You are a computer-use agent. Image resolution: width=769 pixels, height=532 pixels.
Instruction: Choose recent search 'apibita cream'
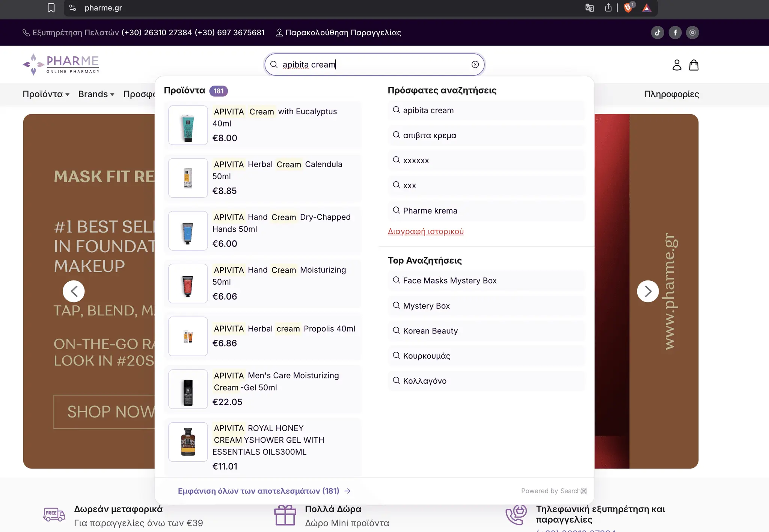[x=487, y=110]
